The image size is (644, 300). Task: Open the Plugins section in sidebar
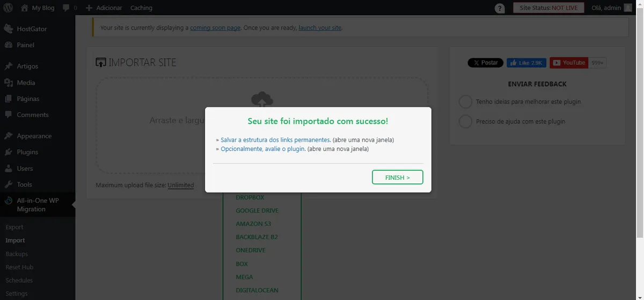[x=27, y=152]
